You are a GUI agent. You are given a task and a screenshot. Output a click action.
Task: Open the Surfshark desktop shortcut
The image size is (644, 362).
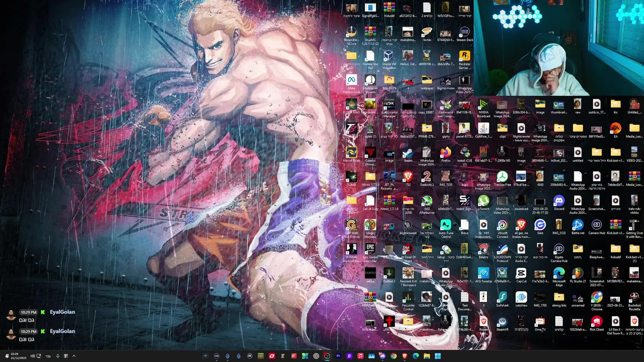(x=503, y=299)
